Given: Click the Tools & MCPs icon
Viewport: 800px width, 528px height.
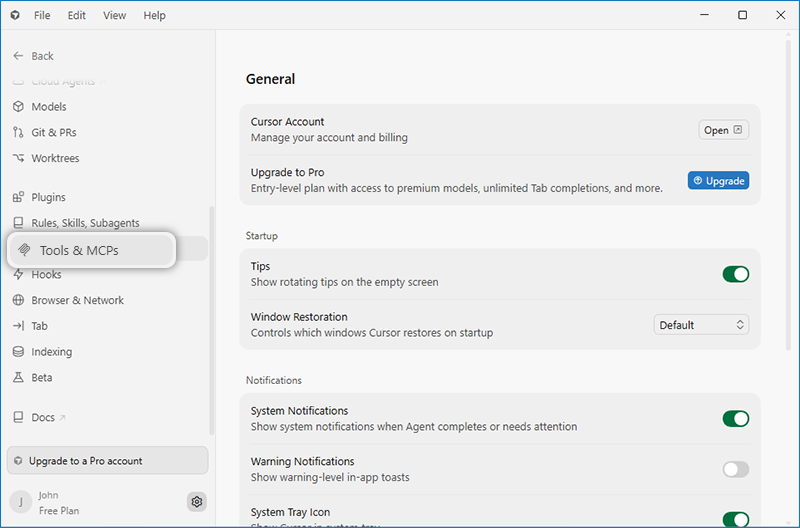Looking at the screenshot, I should 24,250.
